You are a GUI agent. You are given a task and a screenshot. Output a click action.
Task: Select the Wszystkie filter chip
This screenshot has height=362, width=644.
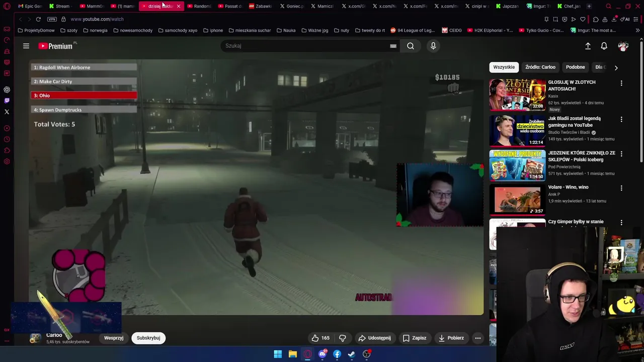pyautogui.click(x=504, y=67)
